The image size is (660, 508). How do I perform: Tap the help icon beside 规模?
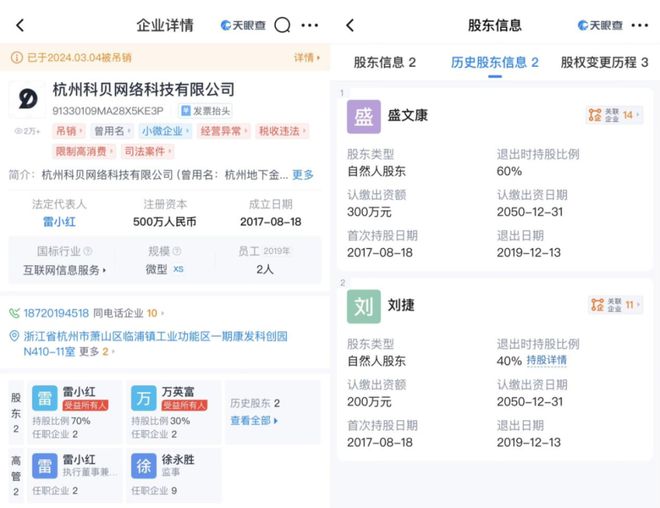177,251
